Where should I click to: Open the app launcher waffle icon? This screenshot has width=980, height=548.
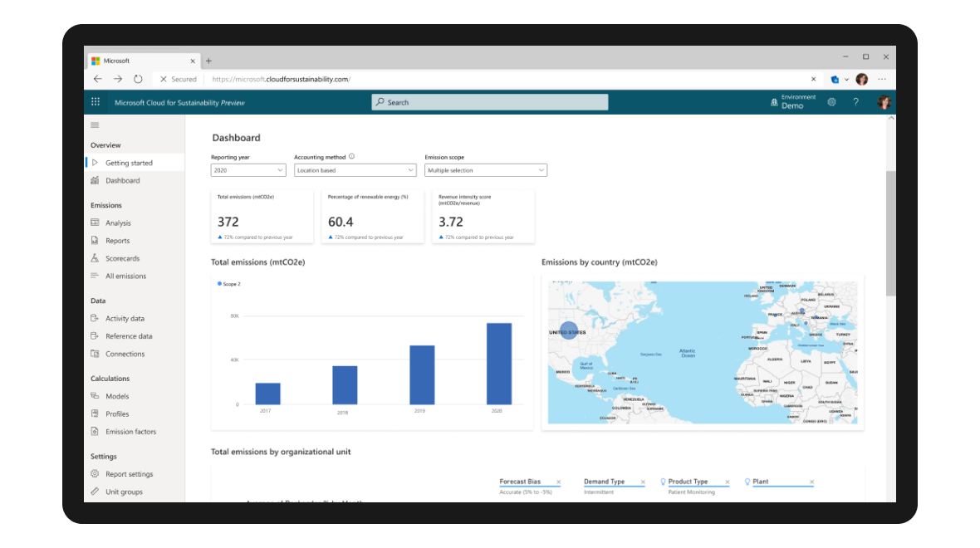click(x=95, y=102)
